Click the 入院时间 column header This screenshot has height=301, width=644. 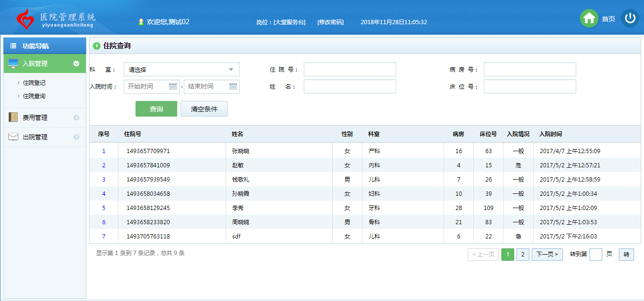coord(551,134)
